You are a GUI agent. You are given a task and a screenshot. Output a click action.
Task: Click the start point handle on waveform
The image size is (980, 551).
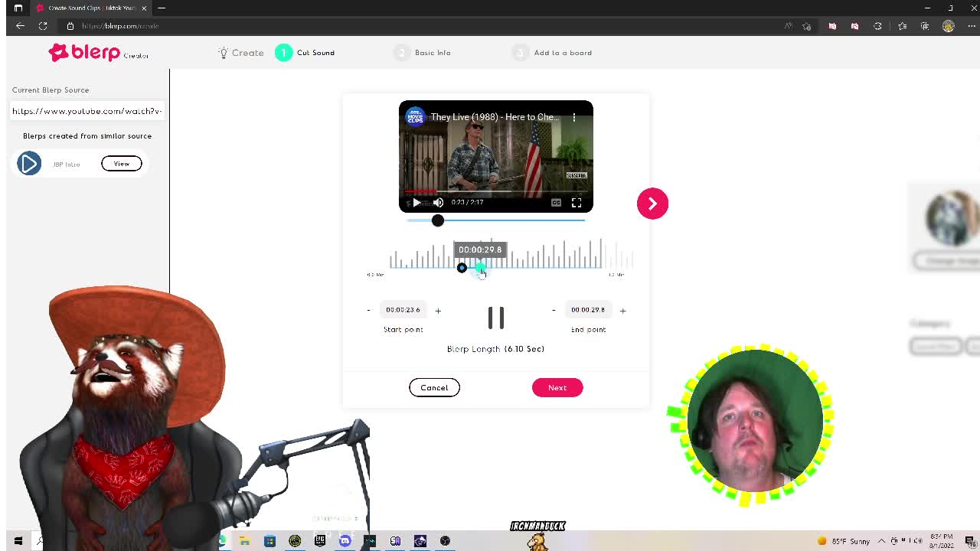(x=462, y=267)
